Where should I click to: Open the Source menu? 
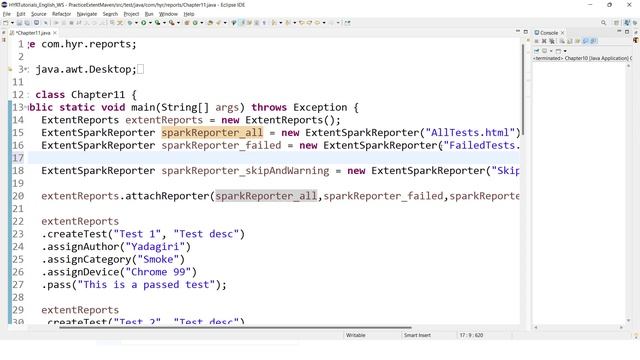(39, 14)
